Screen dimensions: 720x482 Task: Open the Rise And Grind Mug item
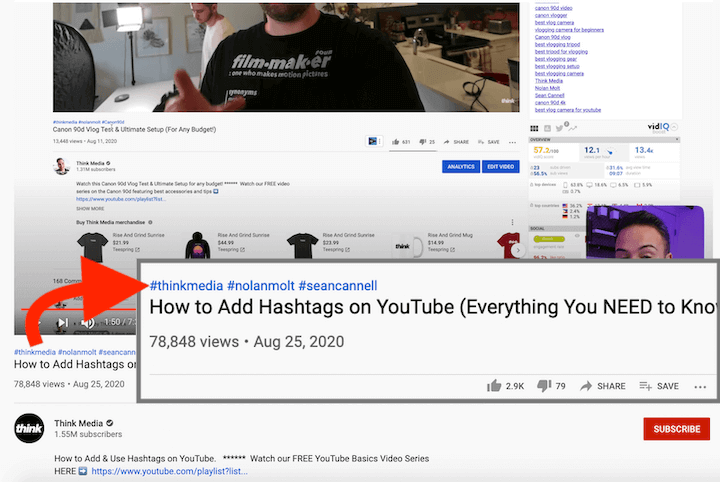(433, 243)
